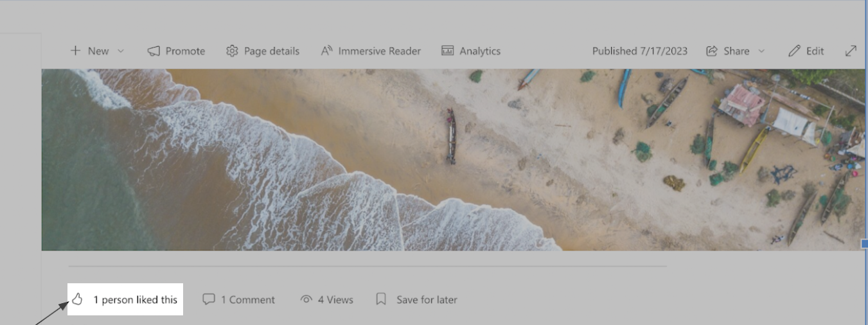Click the comment bubble icon

point(209,299)
